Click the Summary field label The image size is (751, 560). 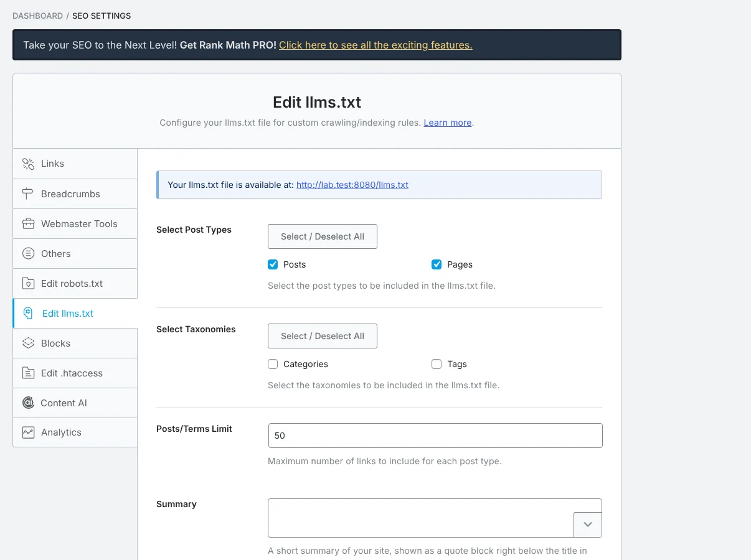click(x=176, y=504)
